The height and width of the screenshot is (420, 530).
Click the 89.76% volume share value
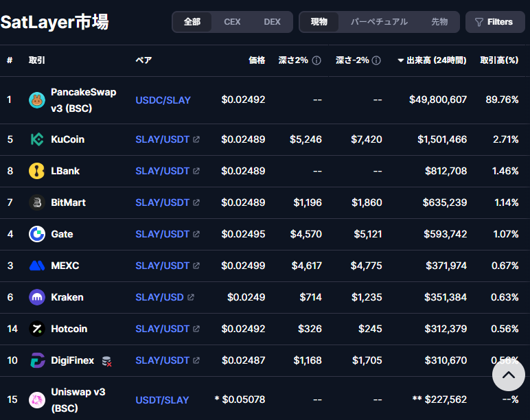[x=502, y=100]
